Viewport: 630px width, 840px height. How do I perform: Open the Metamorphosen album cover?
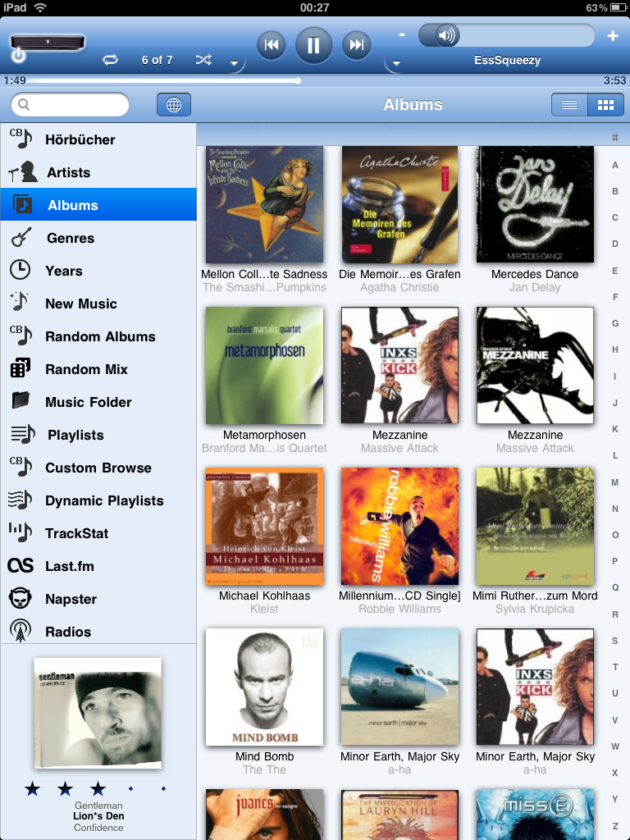264,365
